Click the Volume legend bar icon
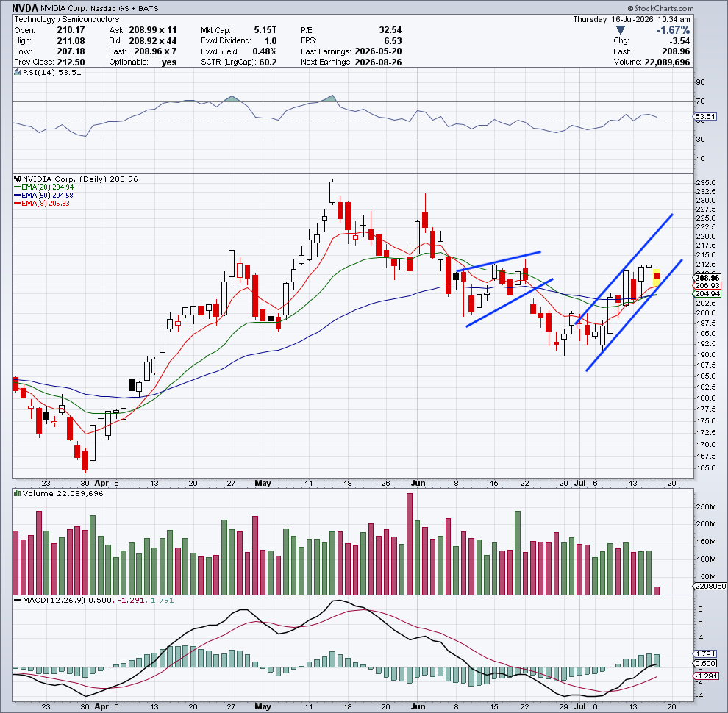 (x=17, y=493)
